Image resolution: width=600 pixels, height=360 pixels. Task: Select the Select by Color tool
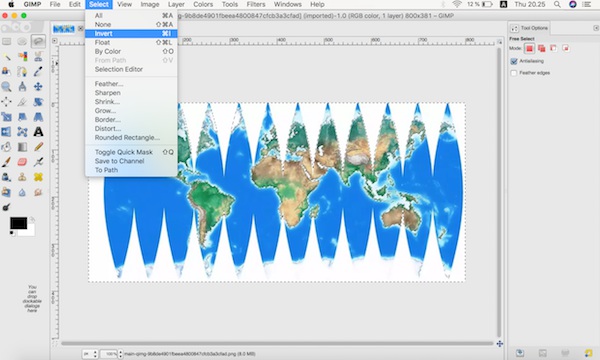click(22, 57)
